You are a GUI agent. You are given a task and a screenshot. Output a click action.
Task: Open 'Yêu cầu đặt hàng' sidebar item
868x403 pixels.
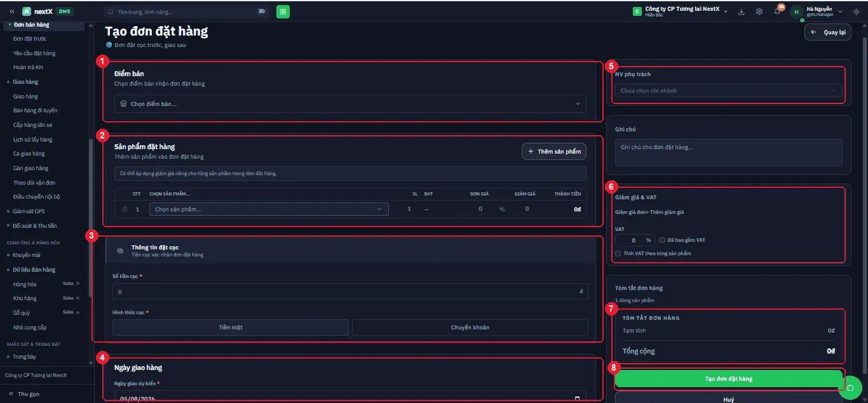point(34,53)
